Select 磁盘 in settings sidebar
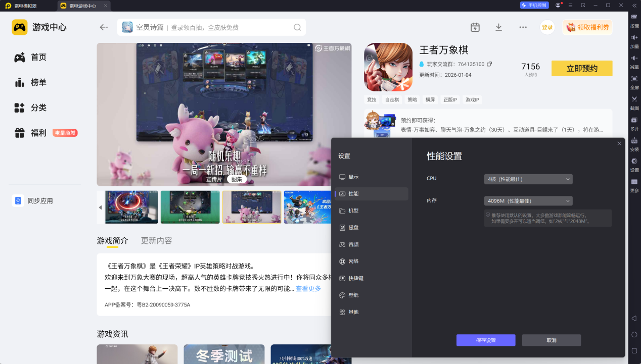This screenshot has width=641, height=364. 372,228
